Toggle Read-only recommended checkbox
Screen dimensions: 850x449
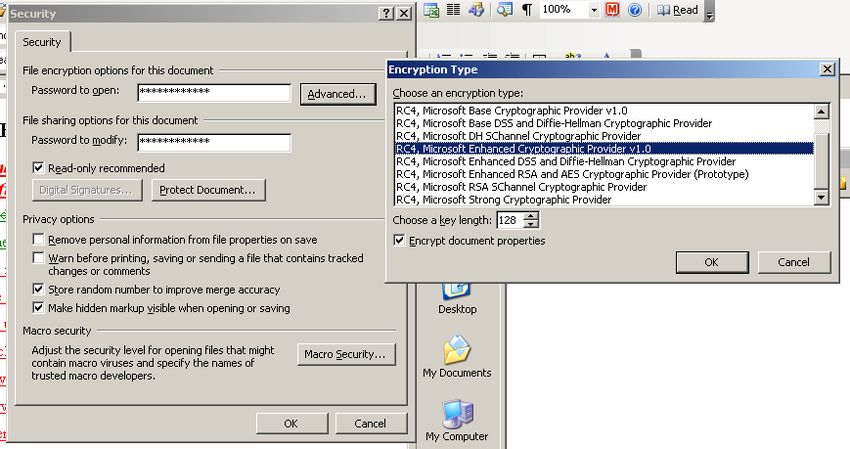click(x=38, y=168)
